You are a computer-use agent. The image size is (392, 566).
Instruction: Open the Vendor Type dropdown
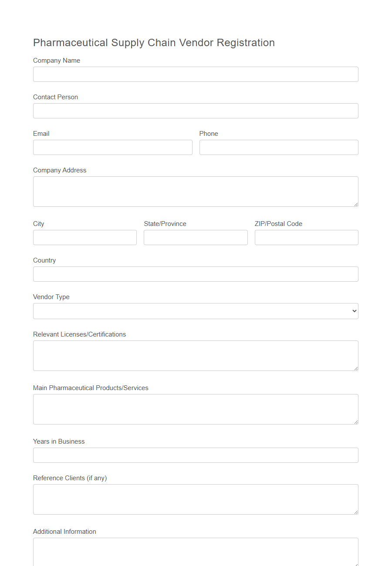point(195,311)
